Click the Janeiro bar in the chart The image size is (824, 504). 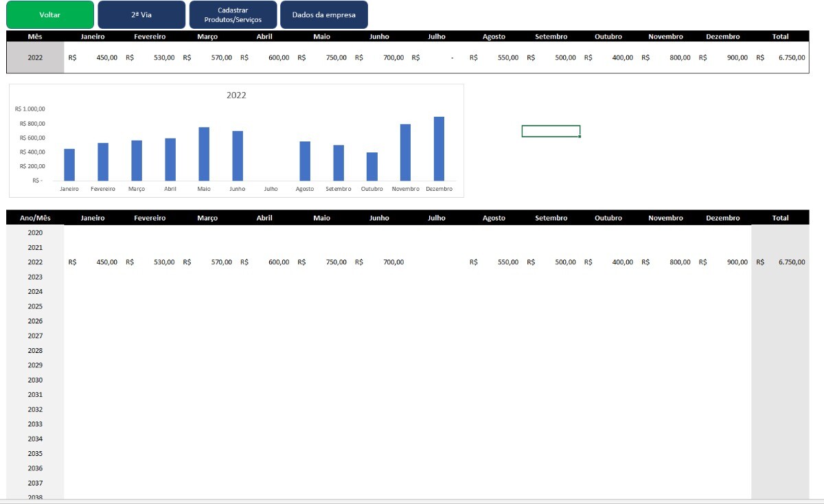69,165
